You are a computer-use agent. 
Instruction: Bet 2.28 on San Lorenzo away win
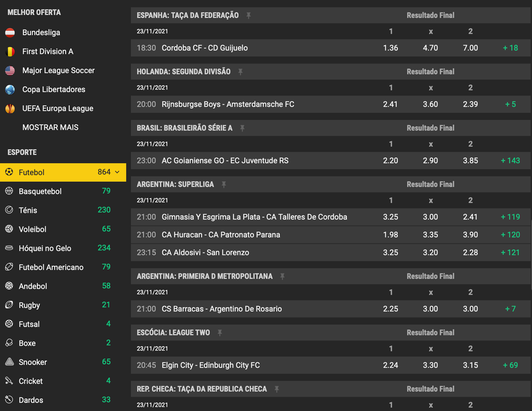[470, 253]
